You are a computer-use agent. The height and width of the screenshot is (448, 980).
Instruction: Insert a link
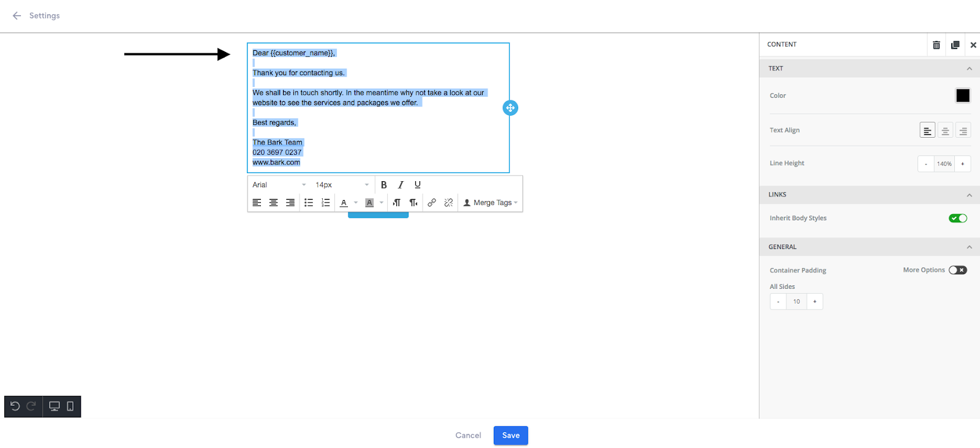pyautogui.click(x=432, y=203)
